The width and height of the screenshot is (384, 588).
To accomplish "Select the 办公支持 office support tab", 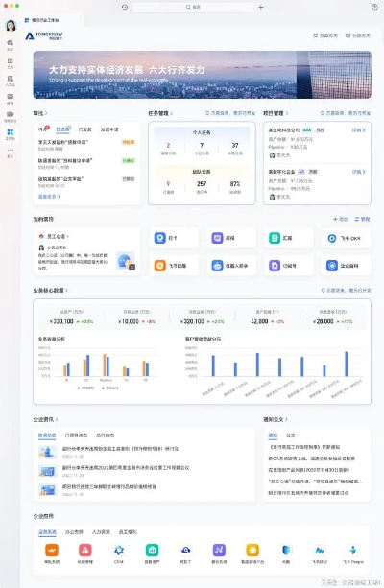I will click(74, 532).
